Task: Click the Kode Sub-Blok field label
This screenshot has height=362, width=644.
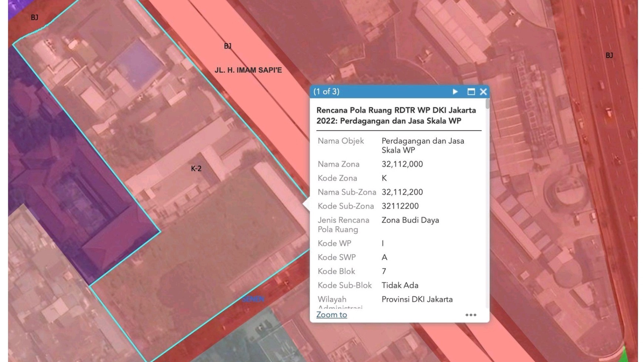Action: [345, 285]
